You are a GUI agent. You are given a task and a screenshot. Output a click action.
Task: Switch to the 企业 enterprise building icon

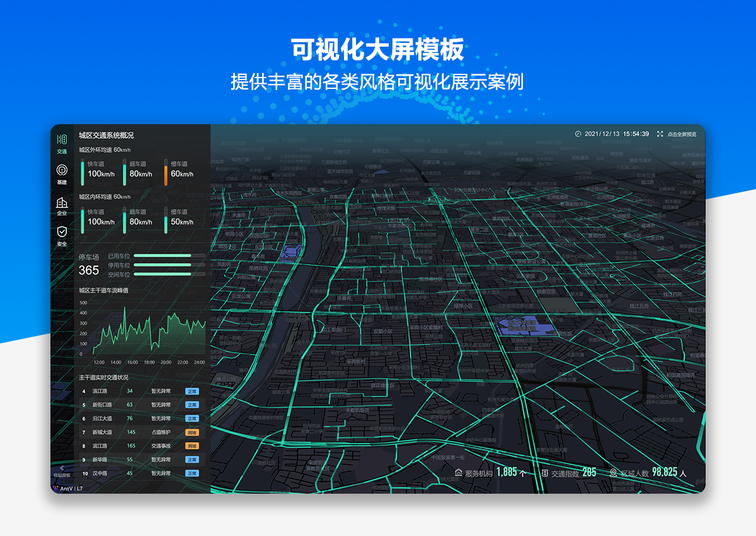coord(62,202)
